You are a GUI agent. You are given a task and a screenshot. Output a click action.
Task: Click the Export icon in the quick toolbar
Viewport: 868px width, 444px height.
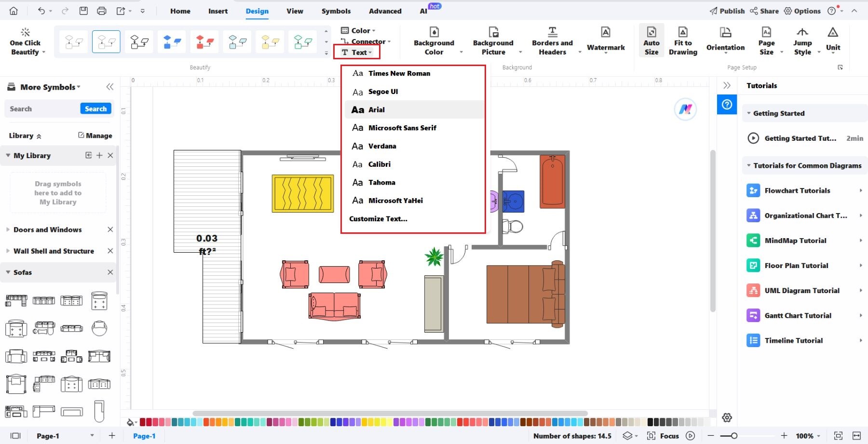point(121,11)
